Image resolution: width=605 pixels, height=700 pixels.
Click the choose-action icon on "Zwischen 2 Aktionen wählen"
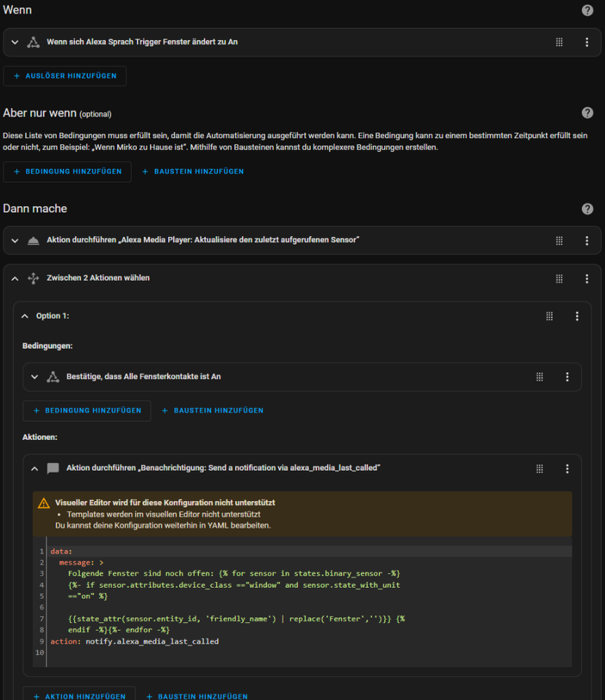pyautogui.click(x=33, y=277)
